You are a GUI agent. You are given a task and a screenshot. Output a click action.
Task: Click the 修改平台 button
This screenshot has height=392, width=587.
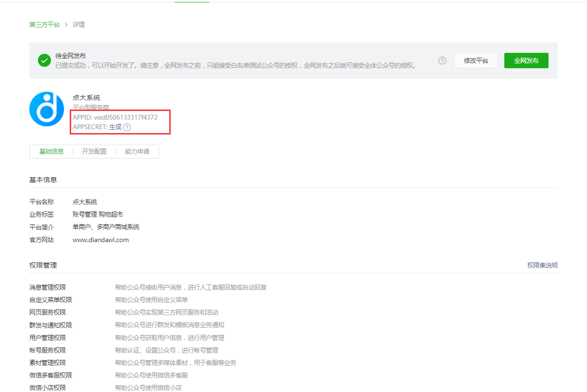pos(476,61)
